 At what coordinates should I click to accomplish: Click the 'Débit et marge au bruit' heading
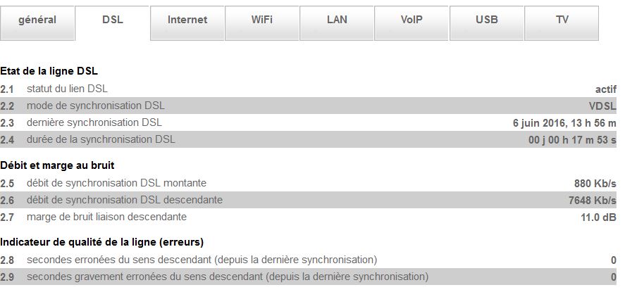(x=58, y=165)
